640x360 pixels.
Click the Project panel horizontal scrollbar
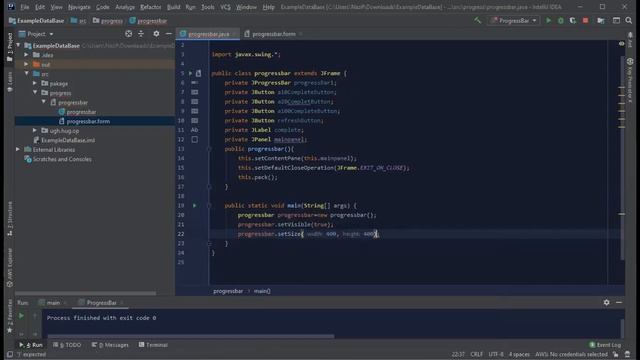pyautogui.click(x=85, y=293)
